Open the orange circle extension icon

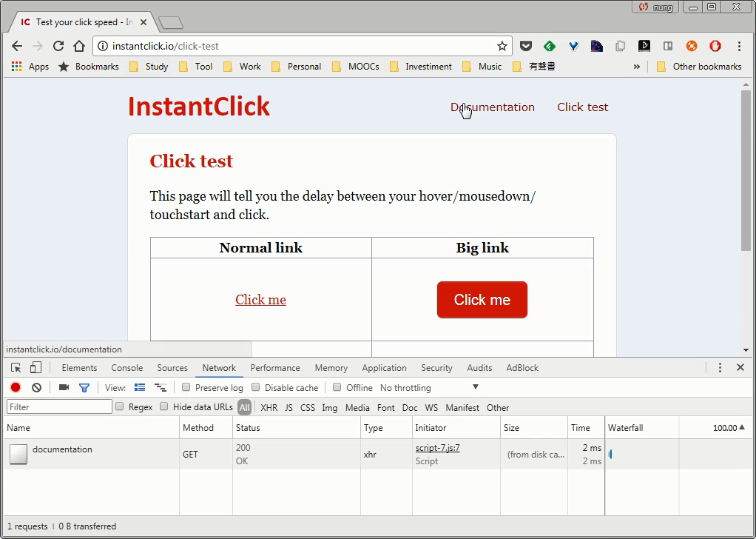(692, 46)
